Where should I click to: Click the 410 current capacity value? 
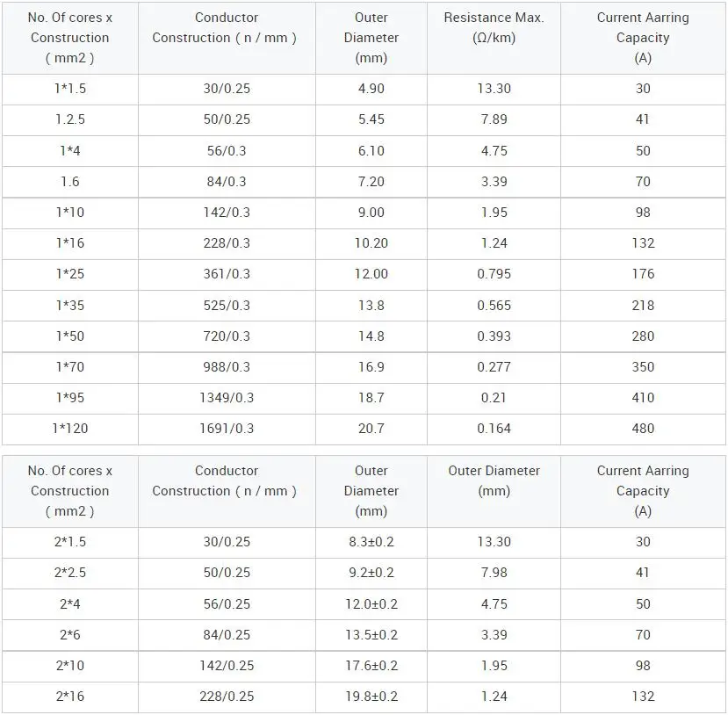point(643,398)
